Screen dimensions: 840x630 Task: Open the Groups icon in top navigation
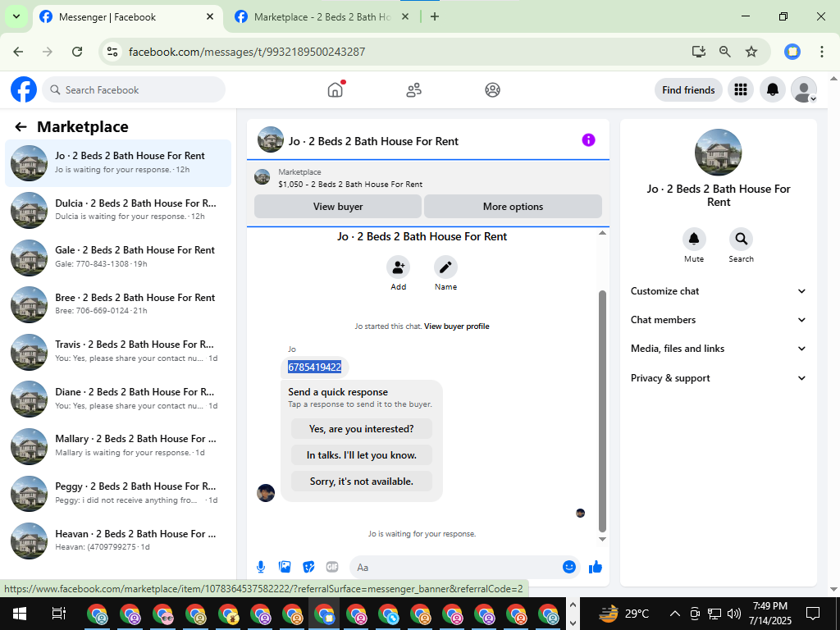(x=492, y=89)
